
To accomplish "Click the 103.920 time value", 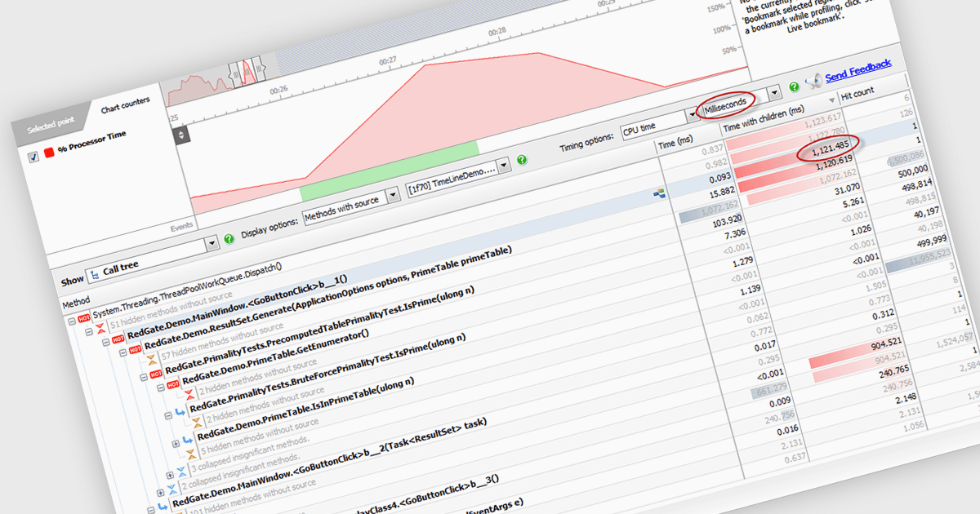I will point(726,221).
